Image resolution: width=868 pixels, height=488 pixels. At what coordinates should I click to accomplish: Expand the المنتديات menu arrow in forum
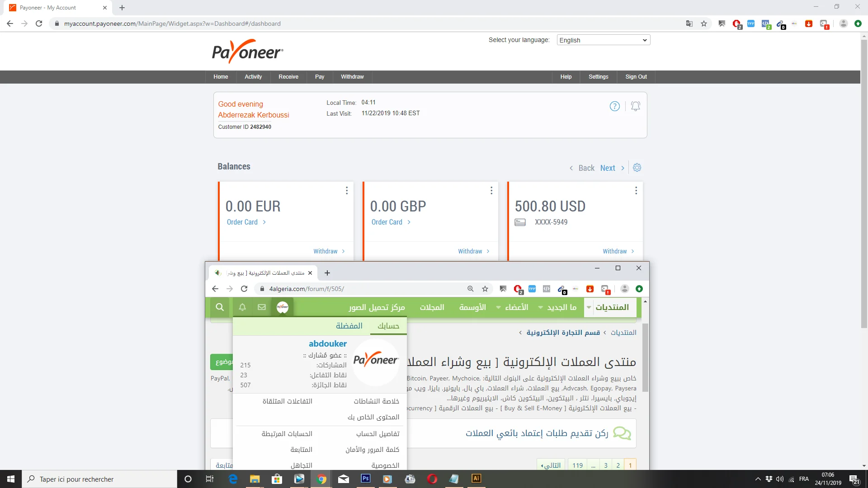pyautogui.click(x=589, y=307)
